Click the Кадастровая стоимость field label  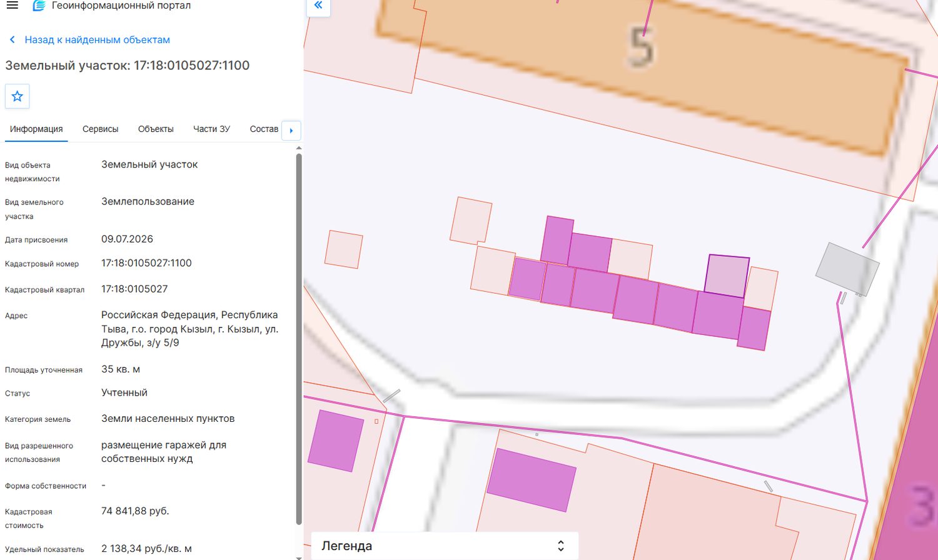coord(29,519)
